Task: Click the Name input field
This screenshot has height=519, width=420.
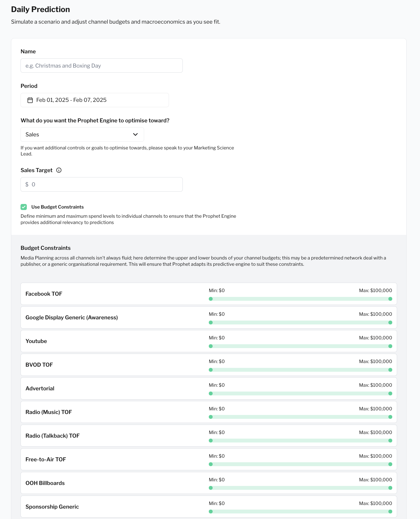Action: pos(101,66)
